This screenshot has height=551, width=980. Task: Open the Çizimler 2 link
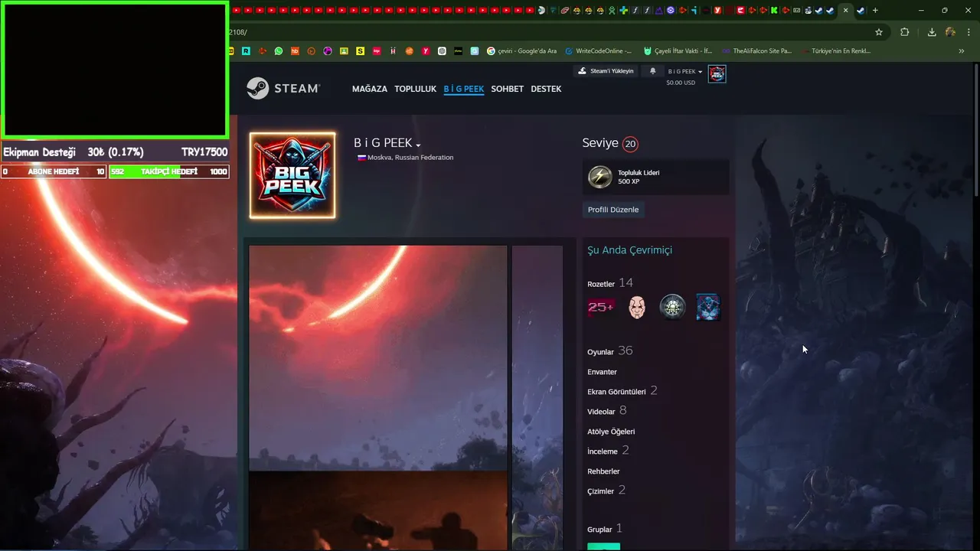coord(606,491)
